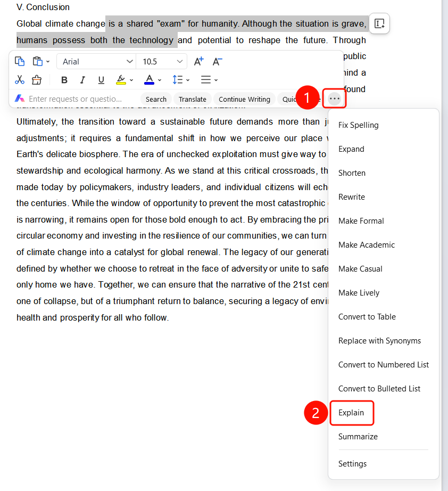
Task: Choose Expand from the menu
Action: click(x=351, y=149)
